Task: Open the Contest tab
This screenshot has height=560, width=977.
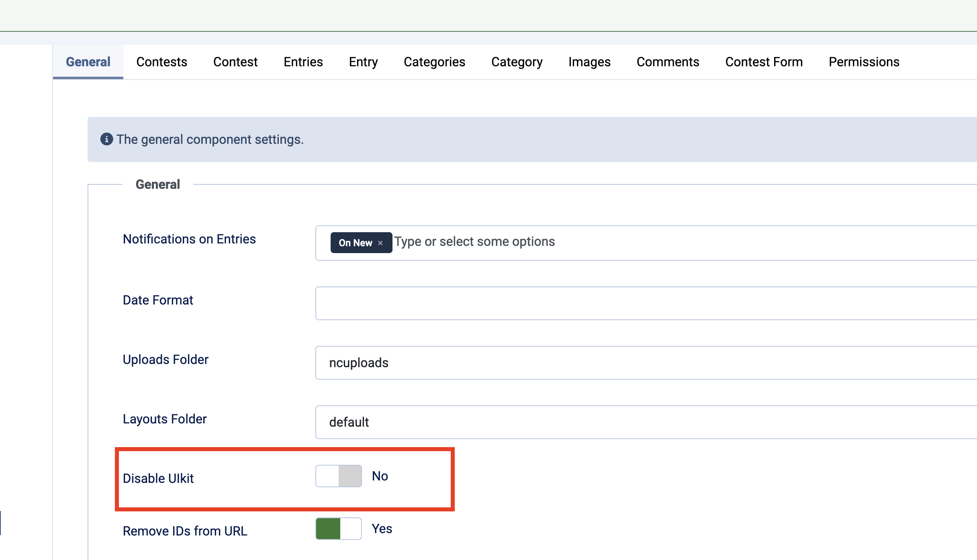Action: (235, 62)
